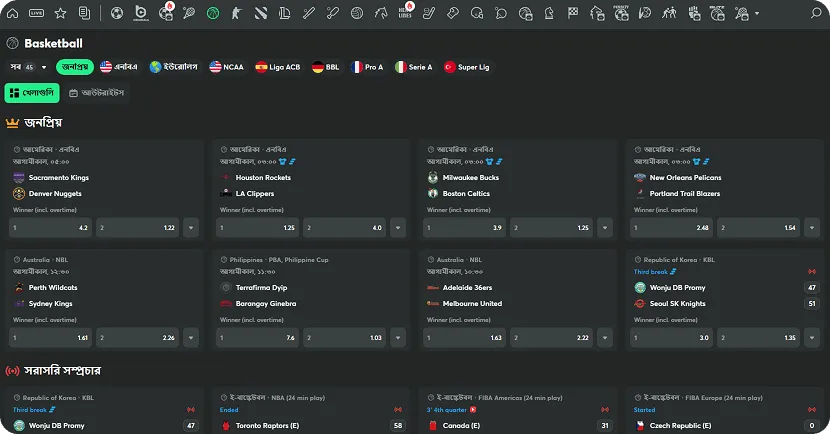Screen dimensions: 830x434
Task: Bet on Portland Trail Blazers at 1.54
Action: (x=759, y=228)
